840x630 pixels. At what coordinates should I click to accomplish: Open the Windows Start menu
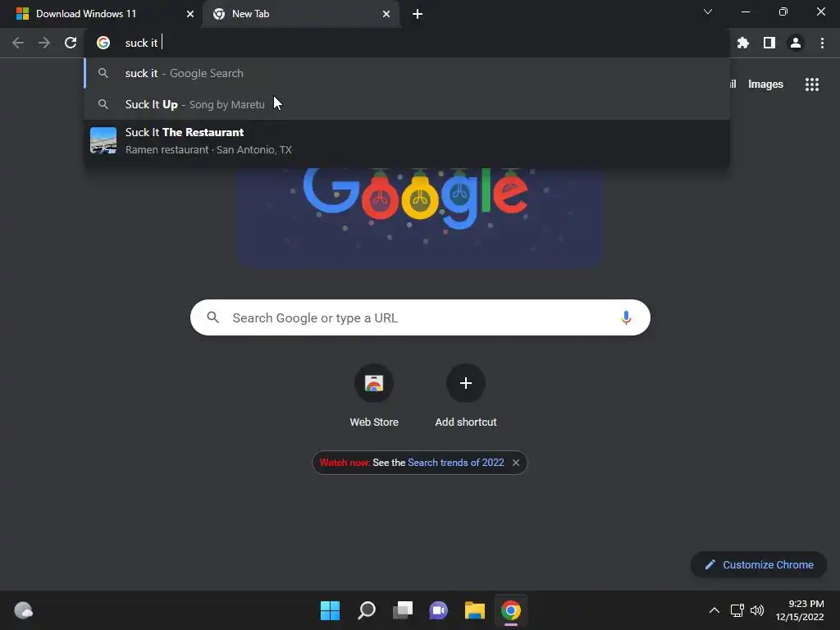tap(330, 610)
